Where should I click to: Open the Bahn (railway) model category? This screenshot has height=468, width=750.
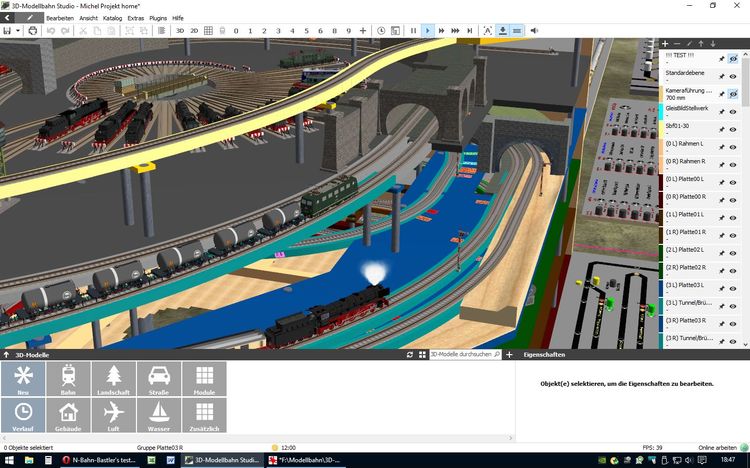pyautogui.click(x=68, y=379)
